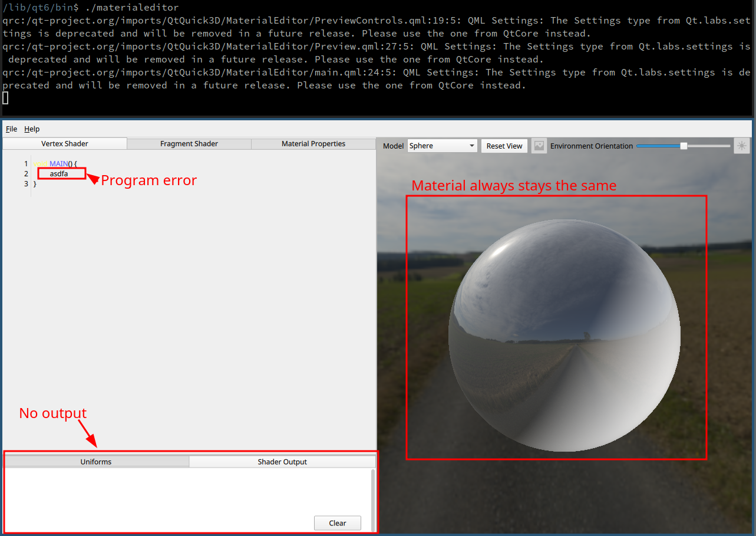This screenshot has height=536, width=756.
Task: Click the terminal window cursor line
Action: 6,98
